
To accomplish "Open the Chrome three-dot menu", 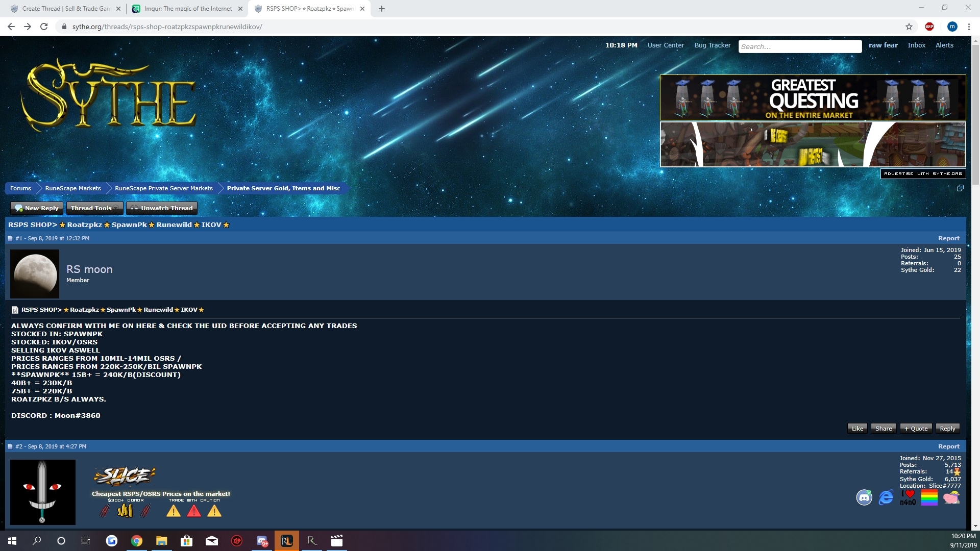I will 969,27.
